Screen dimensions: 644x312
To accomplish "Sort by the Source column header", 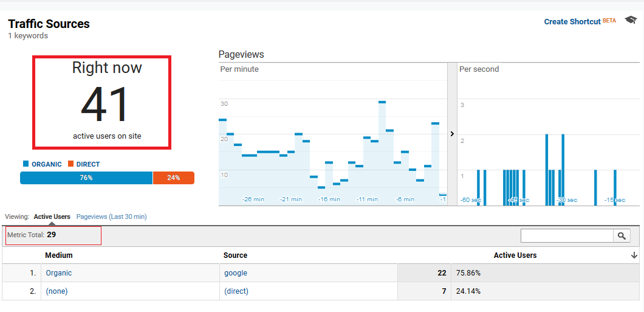I will 235,255.
